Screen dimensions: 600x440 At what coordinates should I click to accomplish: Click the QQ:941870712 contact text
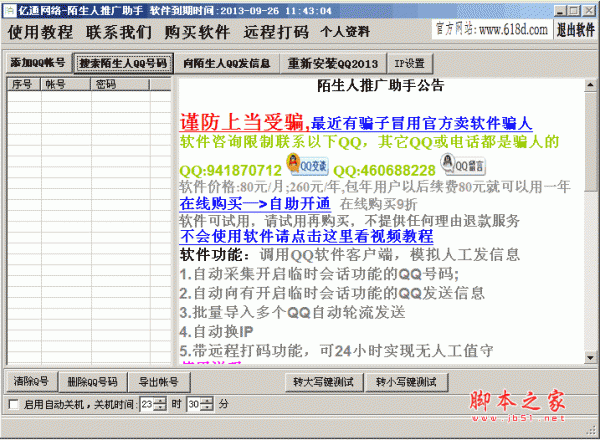point(230,171)
